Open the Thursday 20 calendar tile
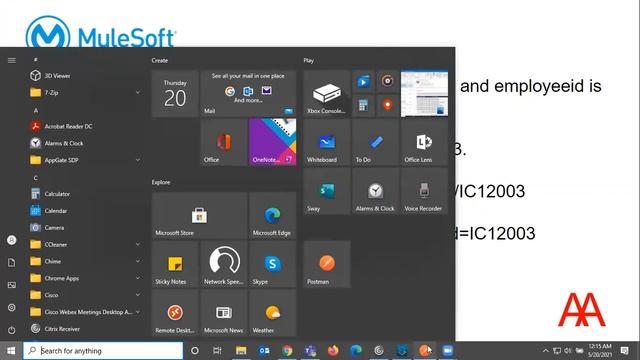Screen dimensions: 640x360 175,93
